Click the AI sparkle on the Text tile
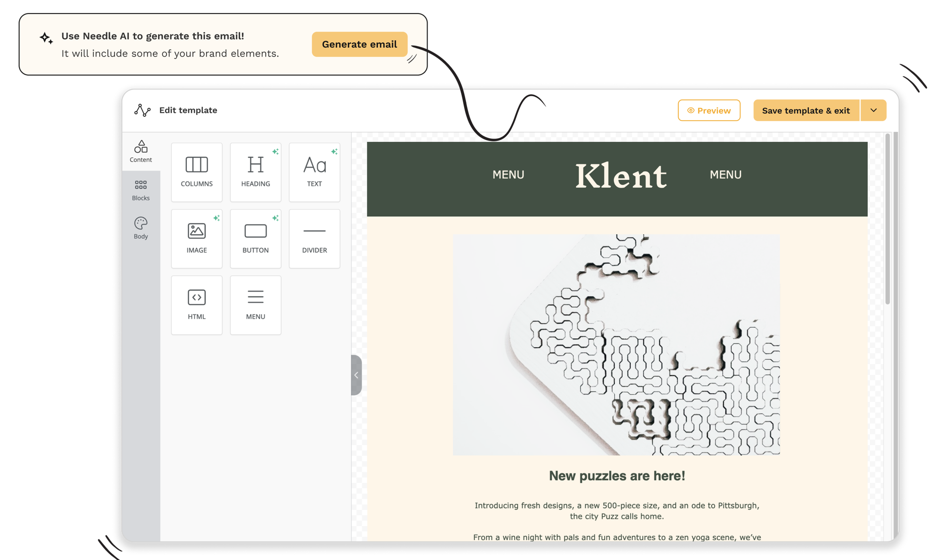The image size is (934, 560). 334,152
